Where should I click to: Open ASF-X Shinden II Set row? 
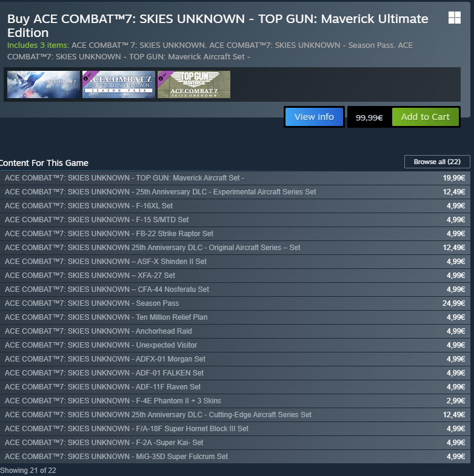click(235, 262)
